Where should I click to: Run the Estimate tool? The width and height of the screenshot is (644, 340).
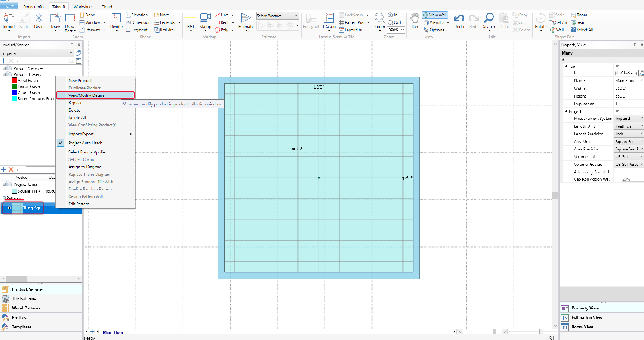coord(246,21)
